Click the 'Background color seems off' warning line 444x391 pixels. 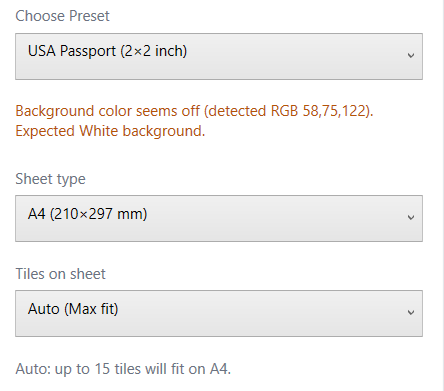[194, 111]
